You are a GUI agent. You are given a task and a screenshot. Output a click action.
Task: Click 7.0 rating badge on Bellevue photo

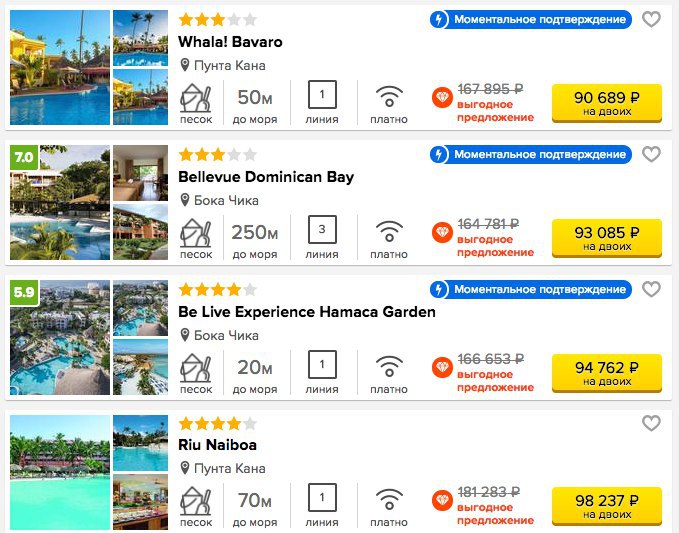tap(24, 157)
